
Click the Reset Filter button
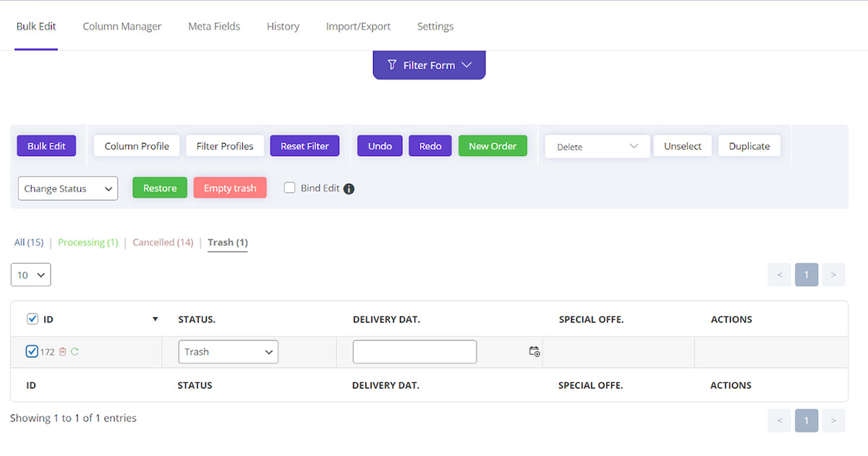tap(305, 146)
